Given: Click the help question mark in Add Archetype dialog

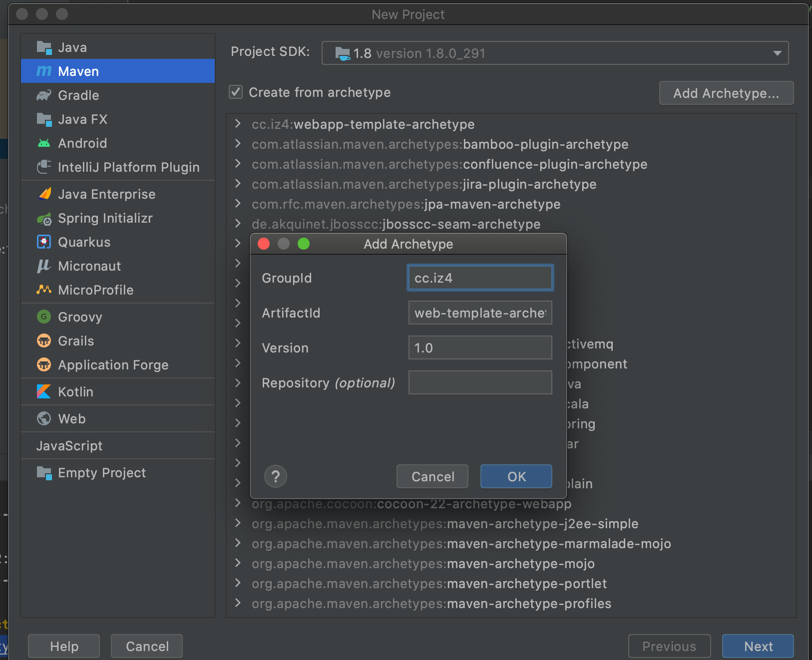Looking at the screenshot, I should coord(276,477).
